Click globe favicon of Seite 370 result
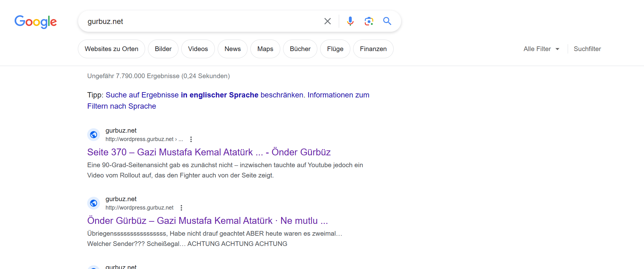Image resolution: width=644 pixels, height=269 pixels. [x=93, y=134]
